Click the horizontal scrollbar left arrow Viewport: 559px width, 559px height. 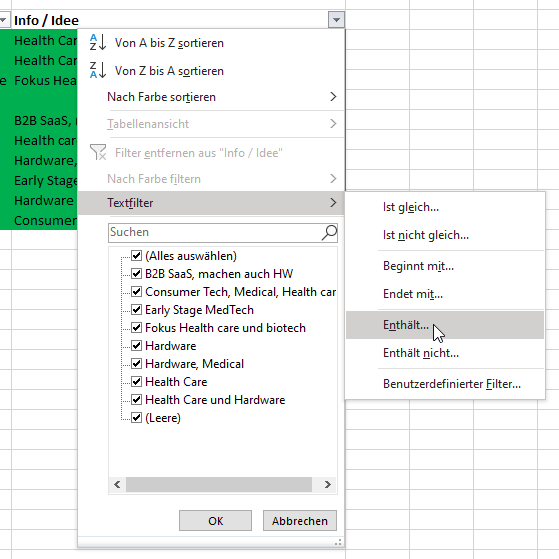pos(117,484)
